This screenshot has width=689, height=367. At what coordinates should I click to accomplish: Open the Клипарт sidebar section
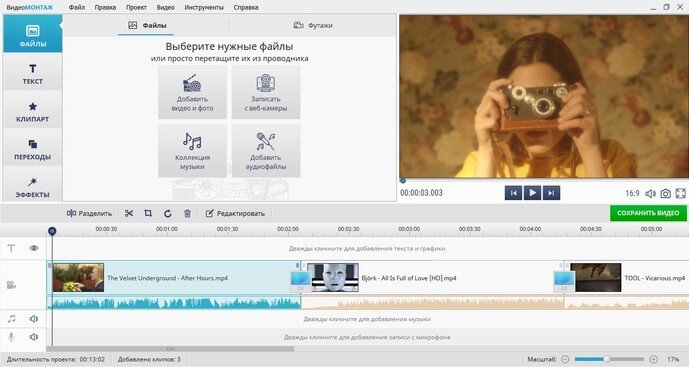[33, 111]
